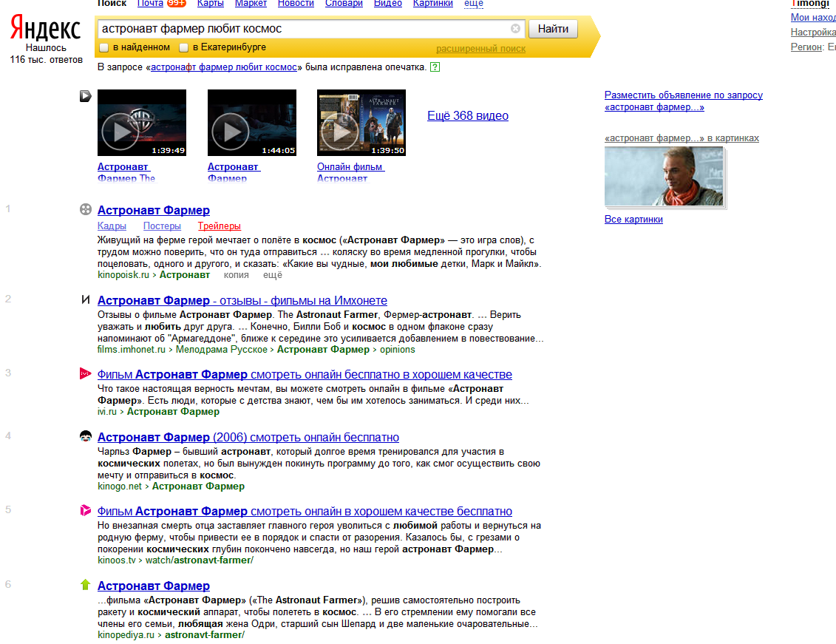Open 'Астронавт Фармер - отзывы - фильмы на Имхонете'

click(x=242, y=301)
